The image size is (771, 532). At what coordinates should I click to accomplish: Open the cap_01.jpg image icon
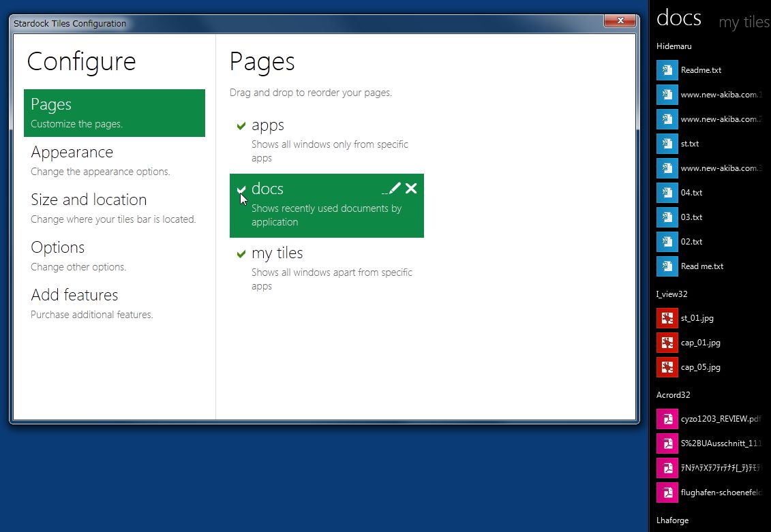point(667,343)
